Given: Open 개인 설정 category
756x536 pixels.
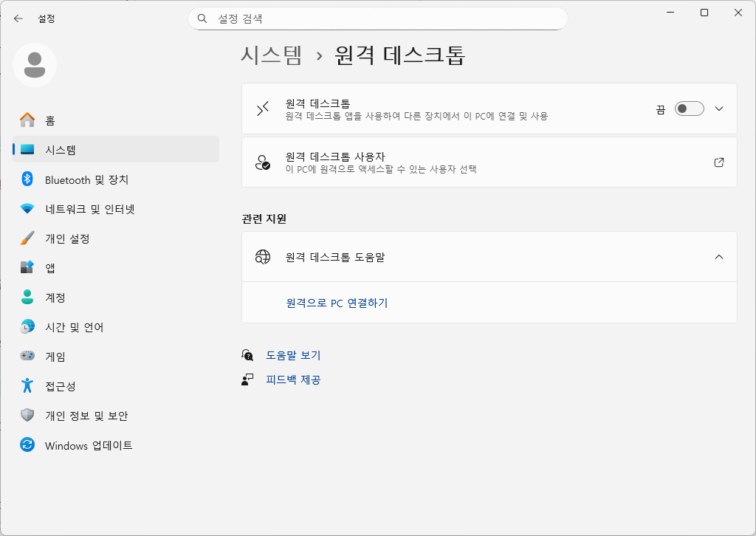Looking at the screenshot, I should tap(116, 238).
